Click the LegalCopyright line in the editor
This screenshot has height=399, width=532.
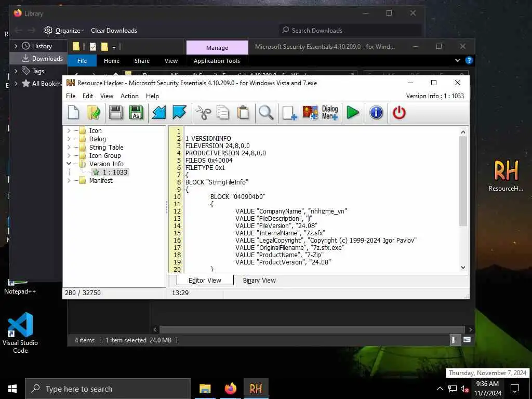click(x=326, y=240)
